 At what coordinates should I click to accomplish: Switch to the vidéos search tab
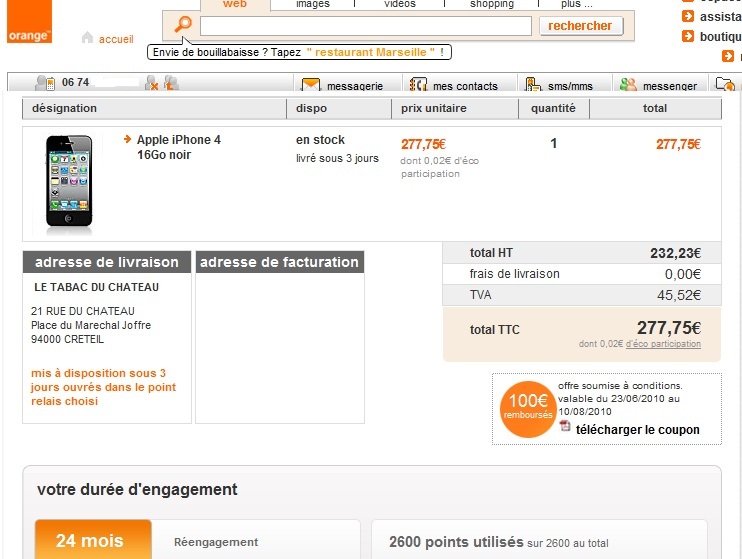coord(400,4)
